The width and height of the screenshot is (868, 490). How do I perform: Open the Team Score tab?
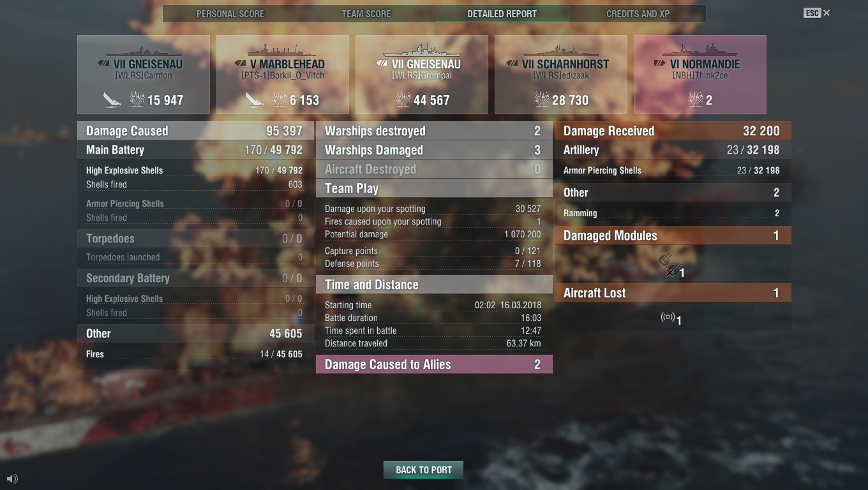pyautogui.click(x=366, y=13)
